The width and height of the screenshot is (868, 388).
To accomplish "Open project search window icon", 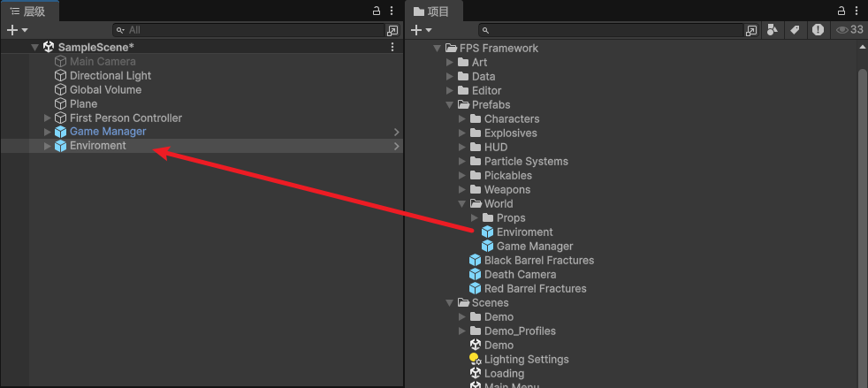I will (x=751, y=30).
